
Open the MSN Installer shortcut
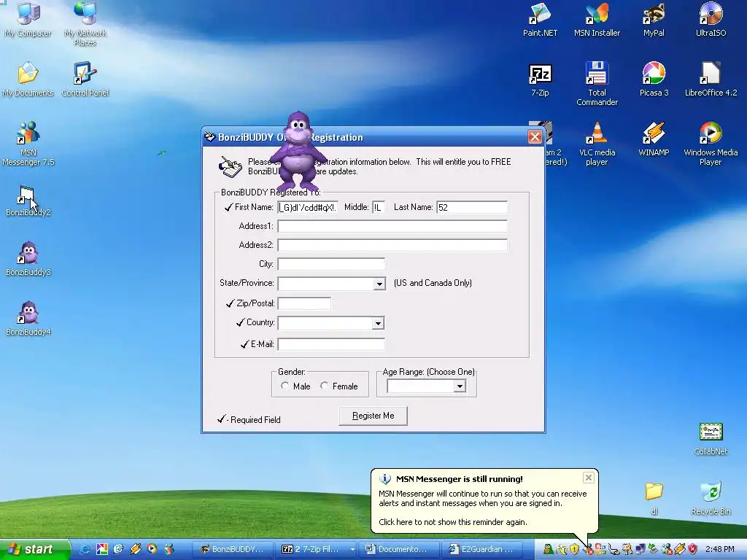pos(597,19)
